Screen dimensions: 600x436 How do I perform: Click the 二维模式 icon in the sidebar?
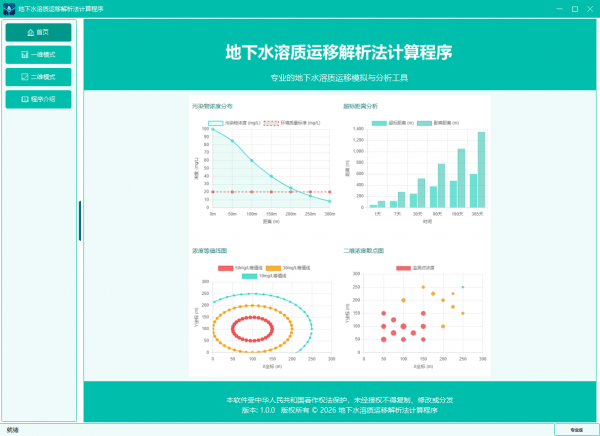click(24, 76)
